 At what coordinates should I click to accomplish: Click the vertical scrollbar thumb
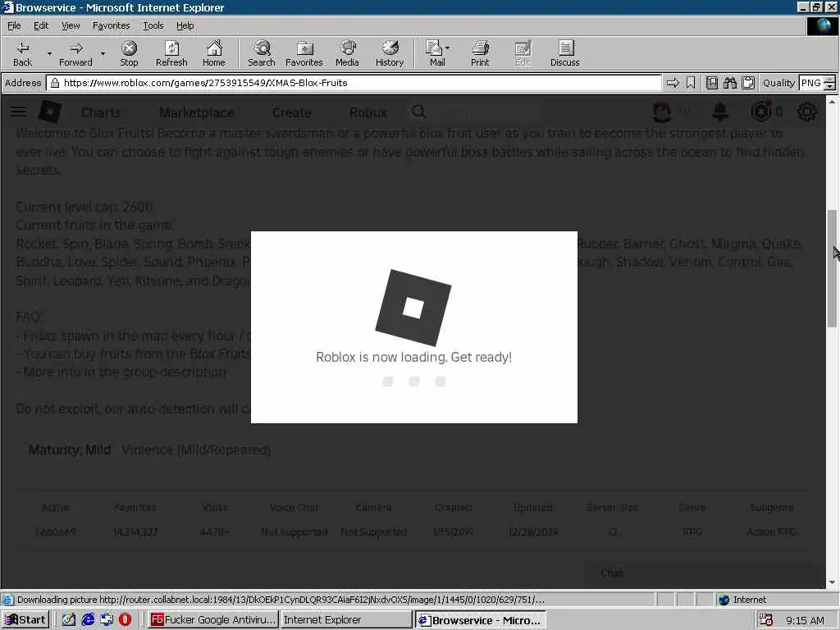(x=832, y=268)
